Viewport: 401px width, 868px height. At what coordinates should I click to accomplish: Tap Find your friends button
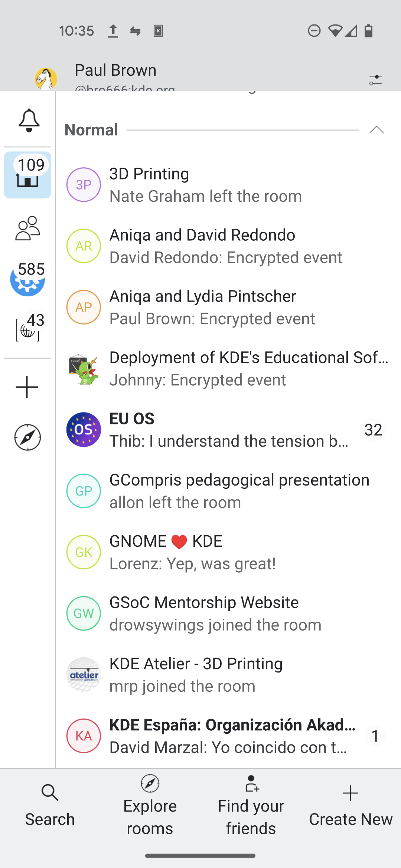[x=251, y=806]
